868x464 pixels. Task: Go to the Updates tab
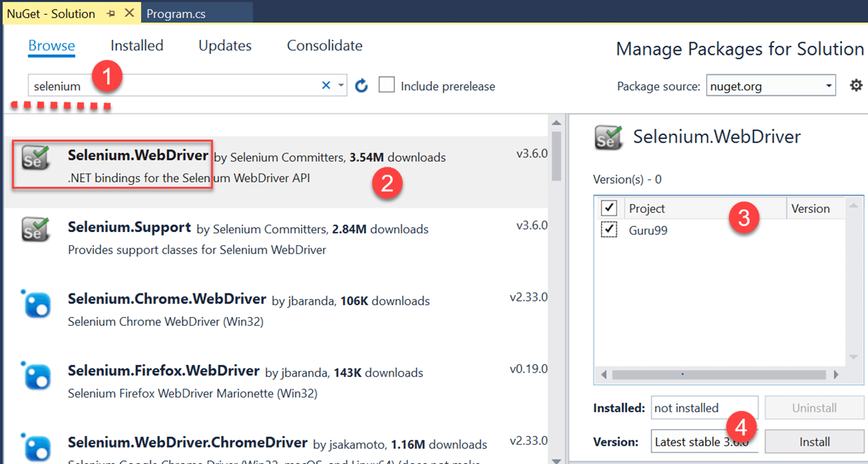click(x=225, y=46)
